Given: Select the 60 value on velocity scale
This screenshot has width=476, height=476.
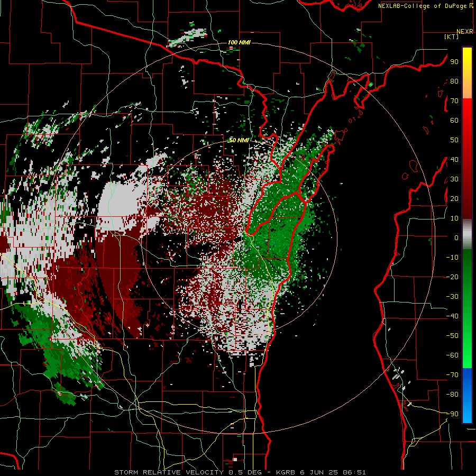Looking at the screenshot, I should 454,120.
